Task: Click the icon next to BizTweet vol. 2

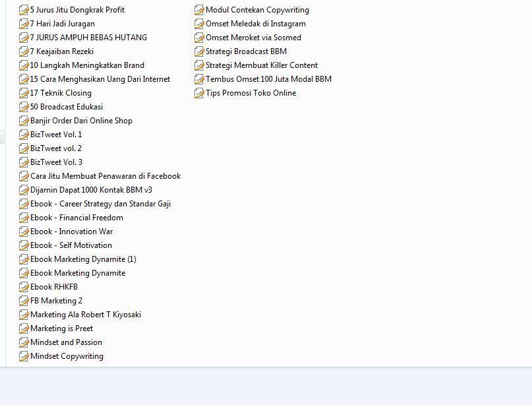Action: coord(24,148)
